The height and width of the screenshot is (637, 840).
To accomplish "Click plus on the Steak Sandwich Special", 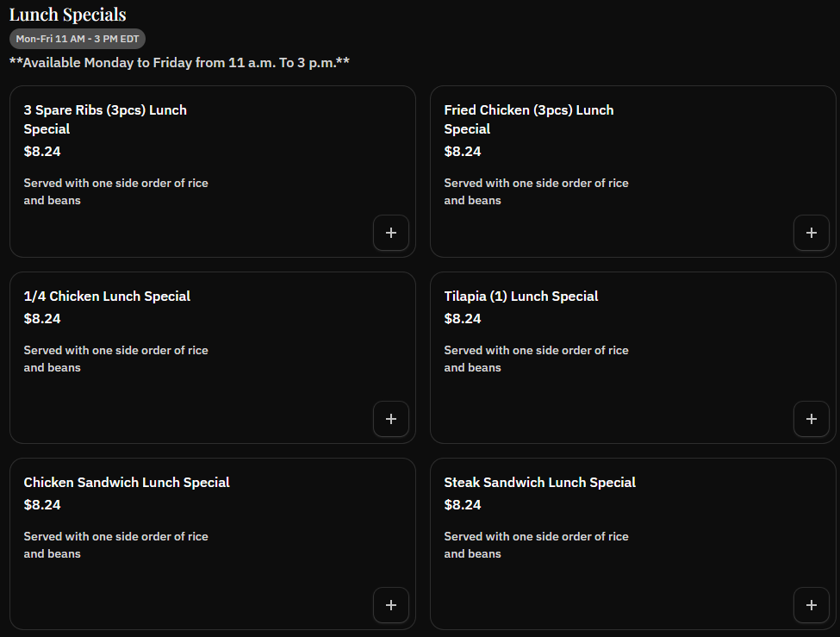I will (812, 605).
